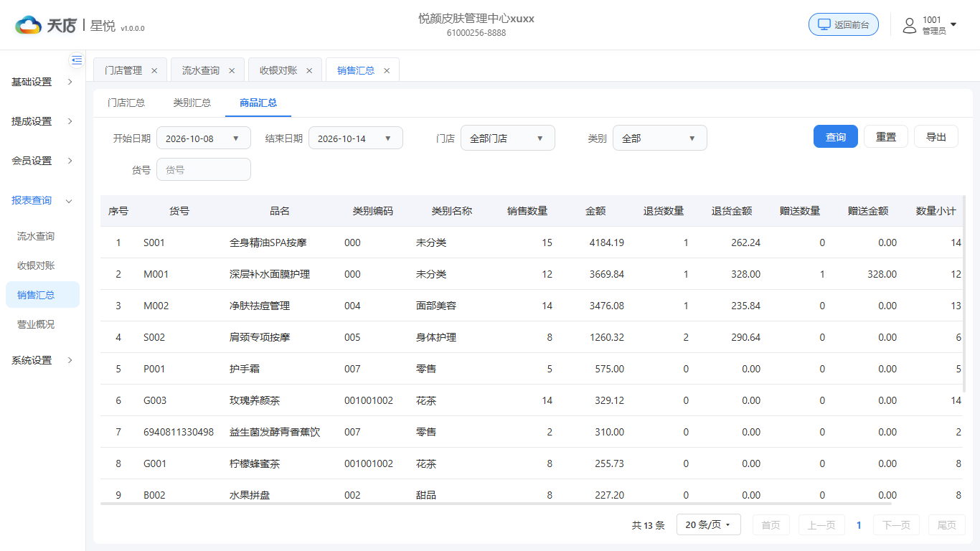980x551 pixels.
Task: Click the user avatar icon
Action: coord(910,26)
